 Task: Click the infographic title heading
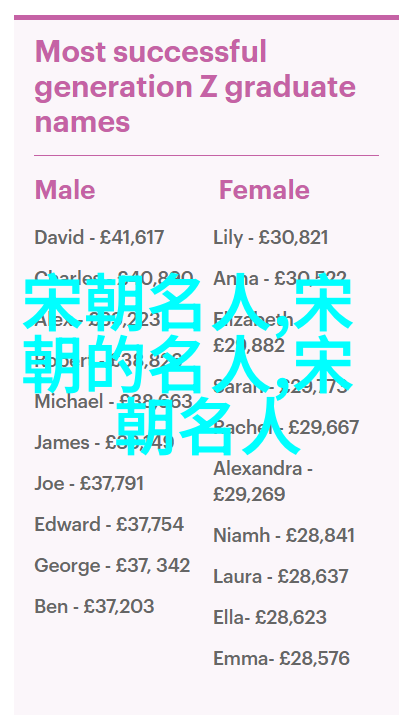(195, 87)
